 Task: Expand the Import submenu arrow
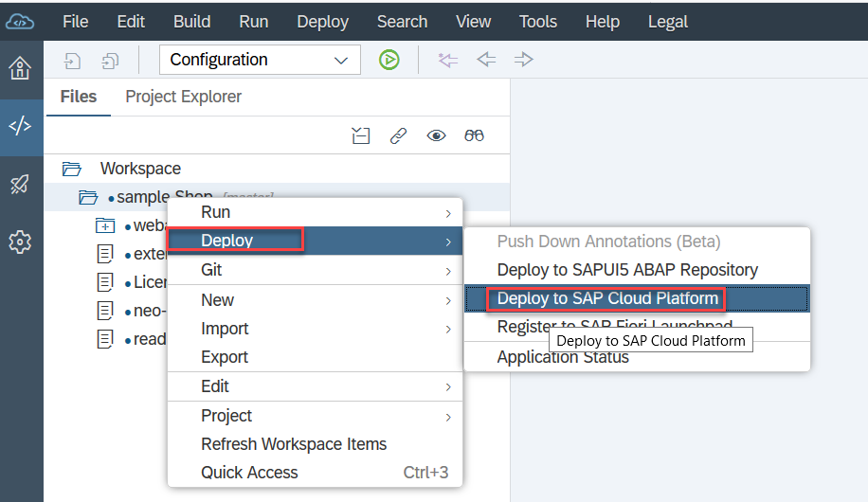click(x=448, y=330)
